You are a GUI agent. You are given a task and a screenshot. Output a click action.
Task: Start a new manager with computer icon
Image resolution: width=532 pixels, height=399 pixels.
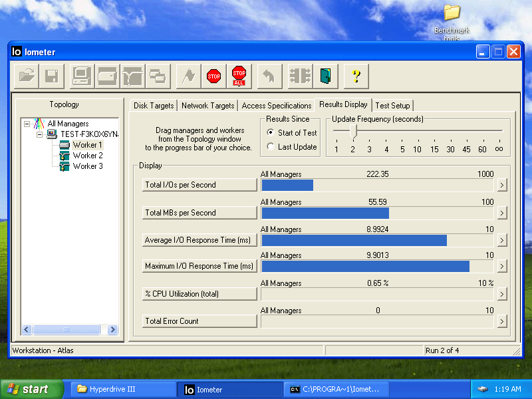click(x=82, y=76)
